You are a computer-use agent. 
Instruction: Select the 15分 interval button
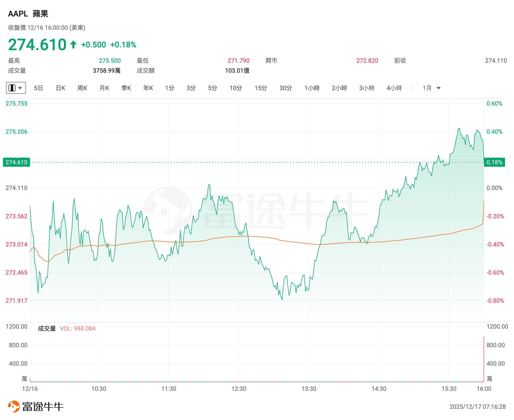click(261, 88)
